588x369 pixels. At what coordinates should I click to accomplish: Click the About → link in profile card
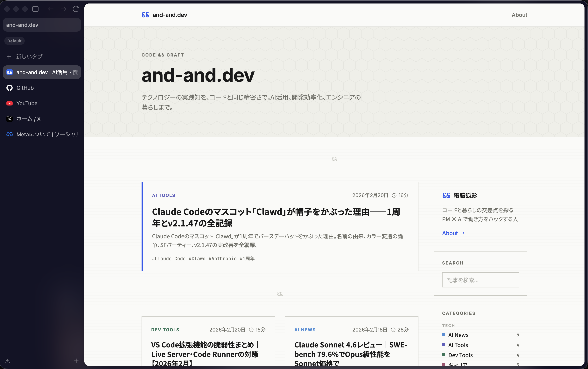[453, 233]
